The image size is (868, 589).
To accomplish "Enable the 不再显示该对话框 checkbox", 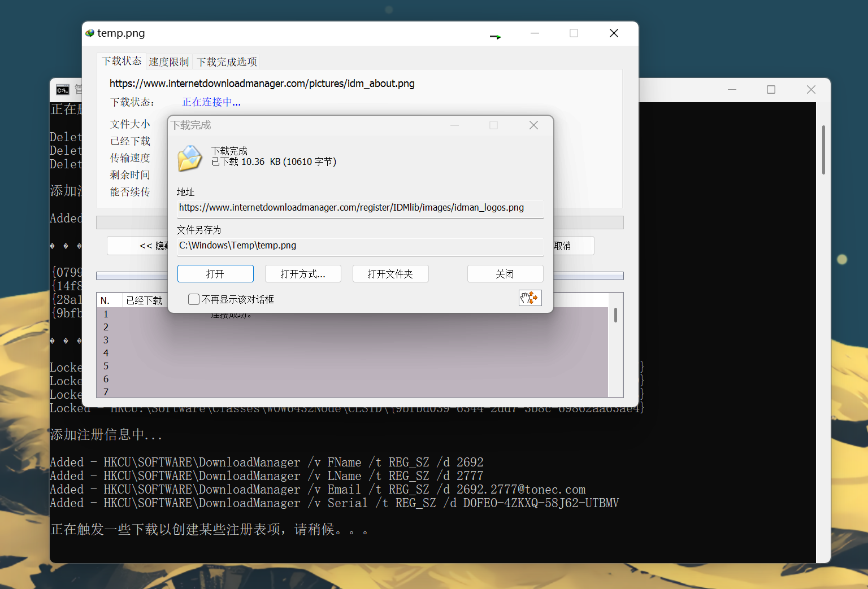I will (194, 299).
